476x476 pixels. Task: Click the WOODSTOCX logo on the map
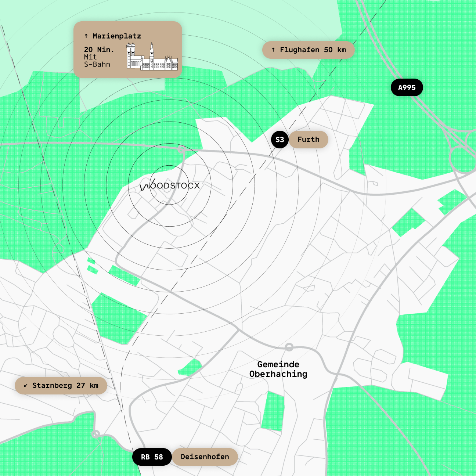[x=170, y=186]
